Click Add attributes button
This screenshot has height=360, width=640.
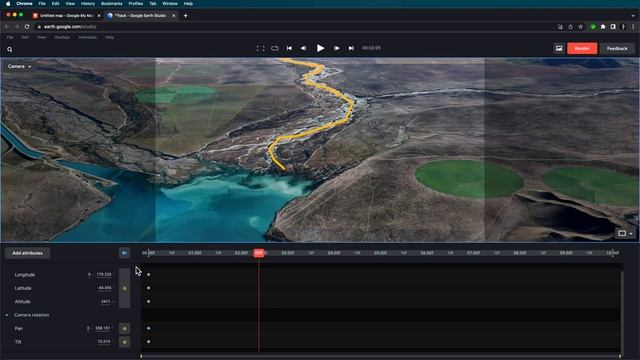point(27,253)
